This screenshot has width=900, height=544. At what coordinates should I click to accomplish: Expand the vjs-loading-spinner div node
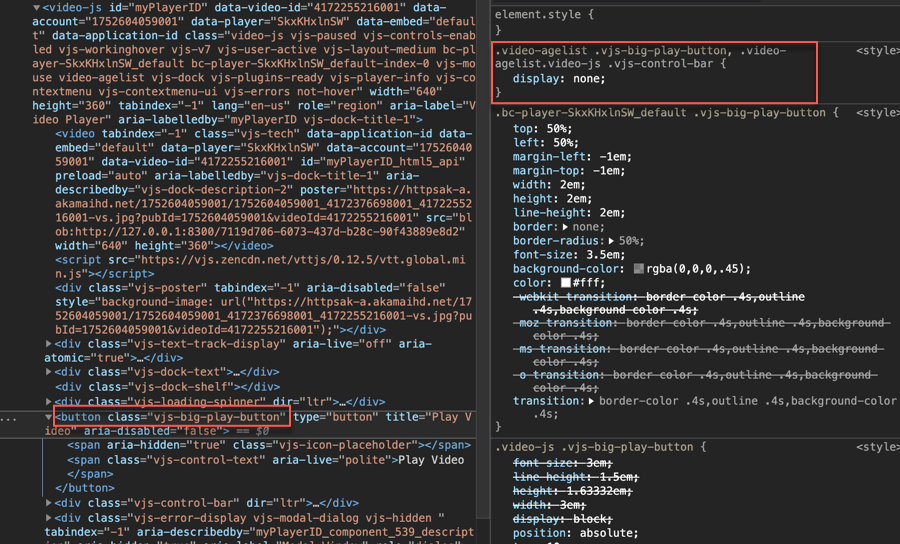50,402
